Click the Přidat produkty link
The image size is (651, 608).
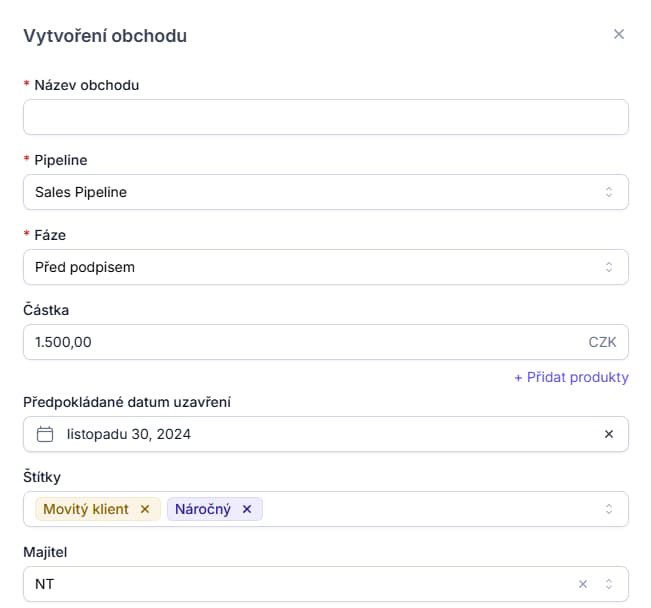571,377
